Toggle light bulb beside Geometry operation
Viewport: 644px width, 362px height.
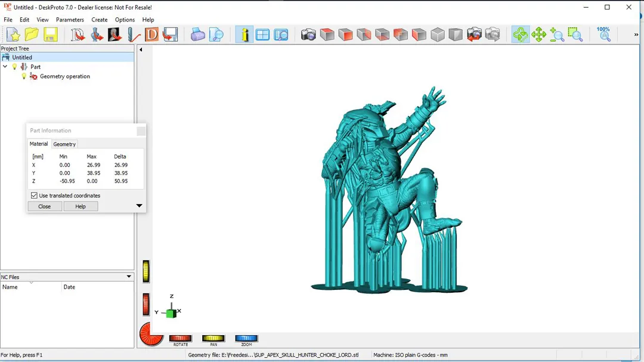click(x=24, y=76)
